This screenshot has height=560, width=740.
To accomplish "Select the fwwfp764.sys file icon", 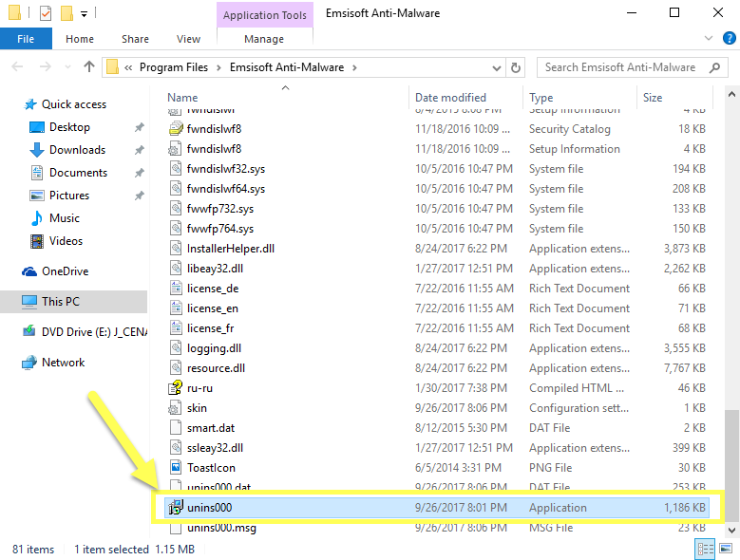I will pos(176,228).
